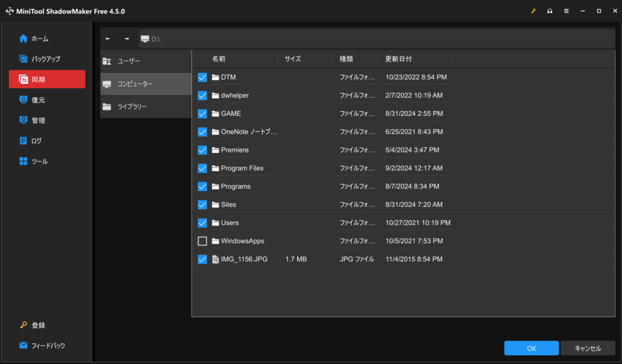Uncheck the Program Files checkbox

click(202, 168)
